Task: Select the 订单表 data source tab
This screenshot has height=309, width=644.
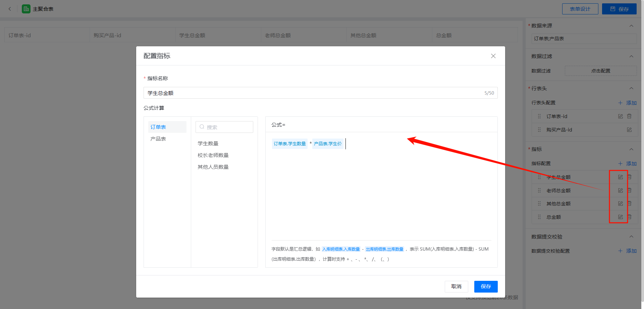Action: [x=158, y=127]
